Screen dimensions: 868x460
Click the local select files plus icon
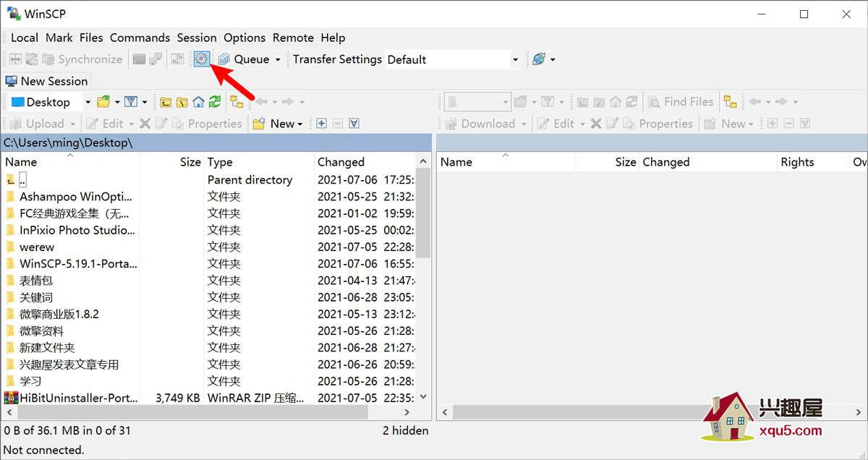point(321,124)
